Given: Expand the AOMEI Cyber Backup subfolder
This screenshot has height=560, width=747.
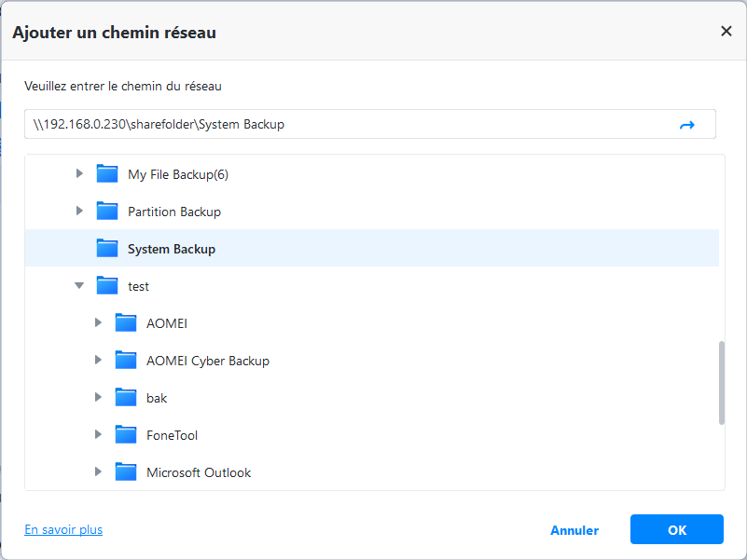Looking at the screenshot, I should (98, 360).
